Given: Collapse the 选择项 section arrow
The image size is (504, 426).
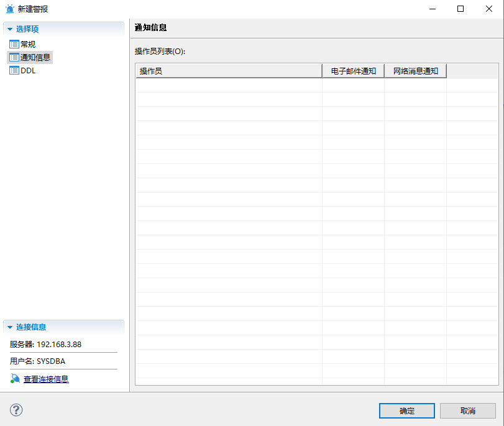Looking at the screenshot, I should [10, 29].
